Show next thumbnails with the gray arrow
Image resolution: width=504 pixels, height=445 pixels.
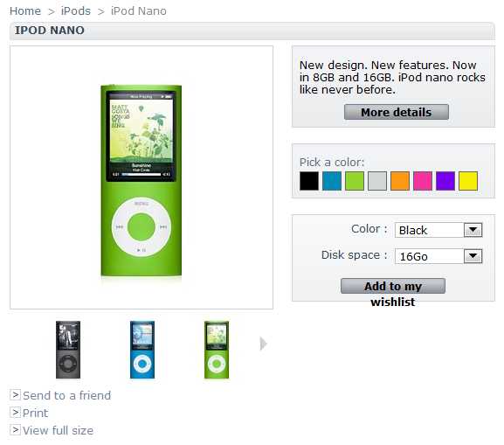point(263,344)
